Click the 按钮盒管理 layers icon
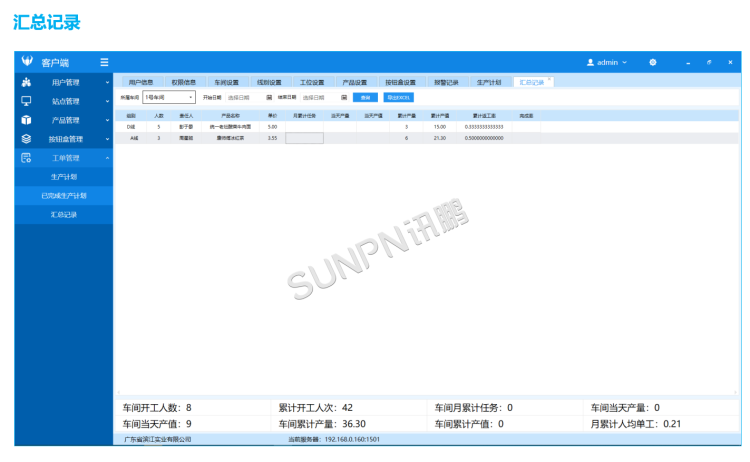The image size is (750, 462). (x=26, y=139)
